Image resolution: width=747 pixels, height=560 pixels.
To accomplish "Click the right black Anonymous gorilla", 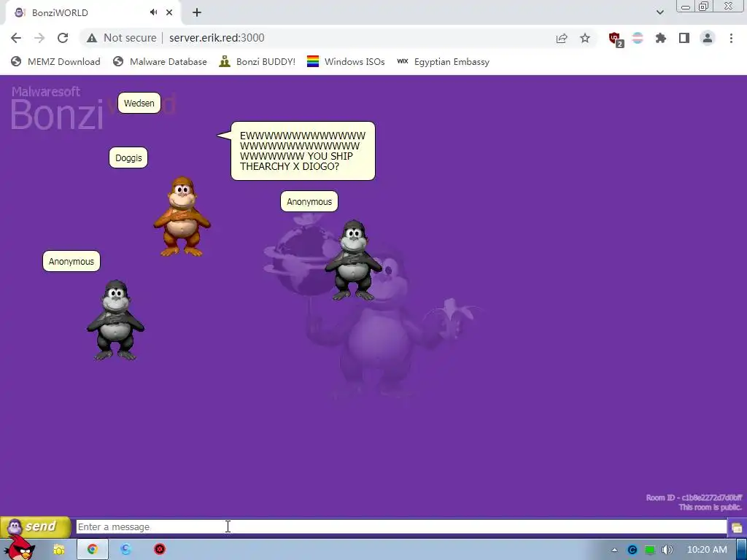I will [354, 260].
